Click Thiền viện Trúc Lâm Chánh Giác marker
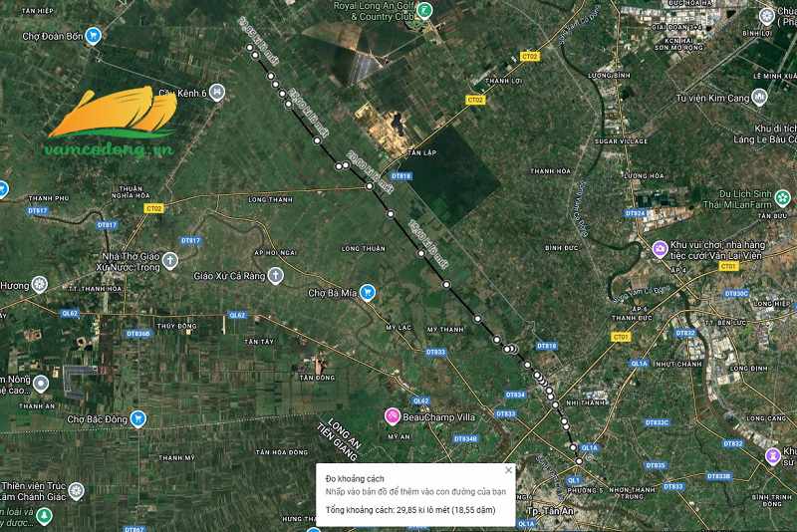Viewport: 797px width, 532px height. click(x=77, y=491)
